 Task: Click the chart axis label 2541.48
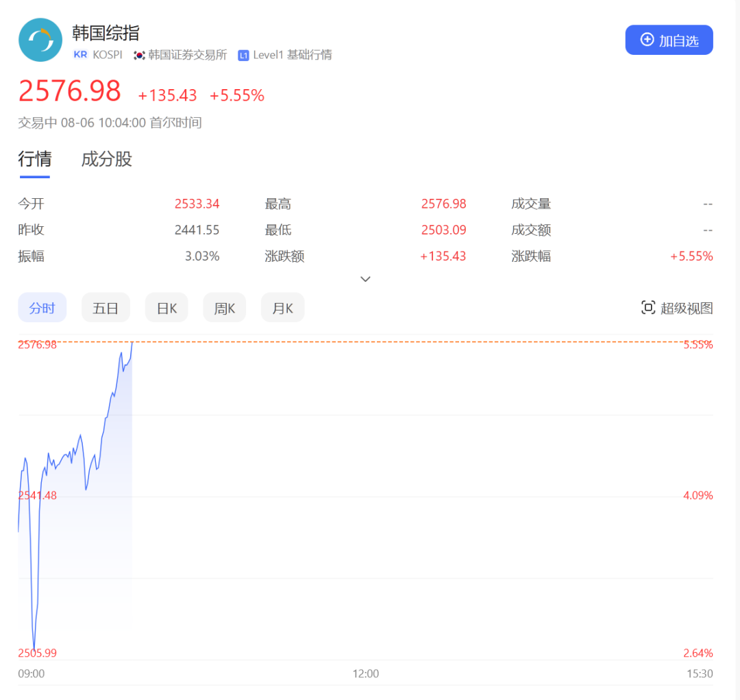37,496
